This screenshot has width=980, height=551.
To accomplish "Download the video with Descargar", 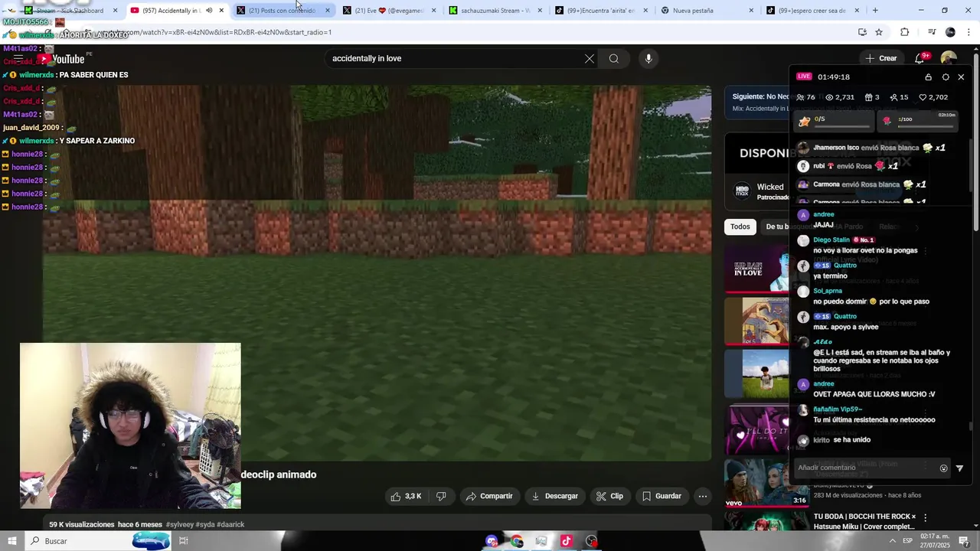I will (x=555, y=496).
